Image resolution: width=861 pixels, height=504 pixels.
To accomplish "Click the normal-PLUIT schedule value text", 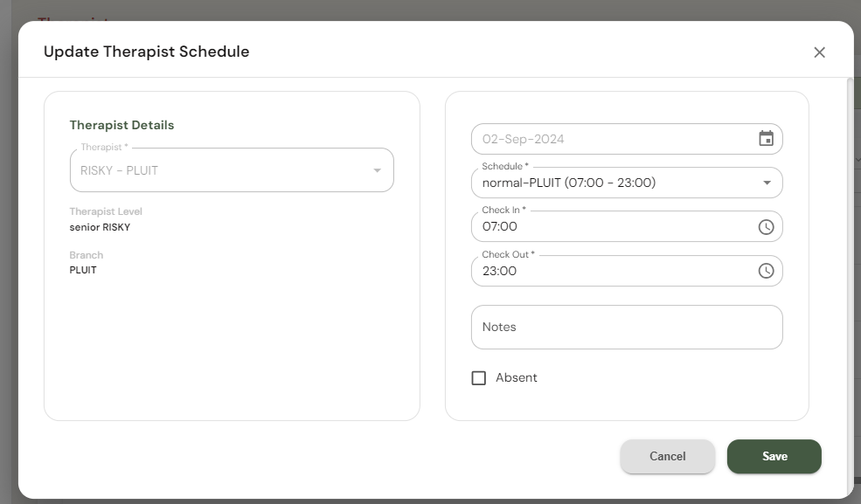I will [569, 183].
